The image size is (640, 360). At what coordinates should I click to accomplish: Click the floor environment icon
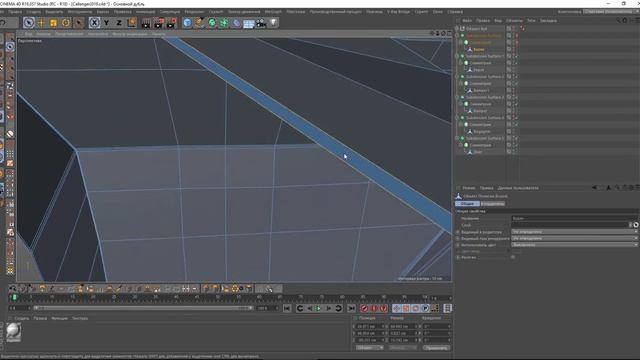pos(249,23)
